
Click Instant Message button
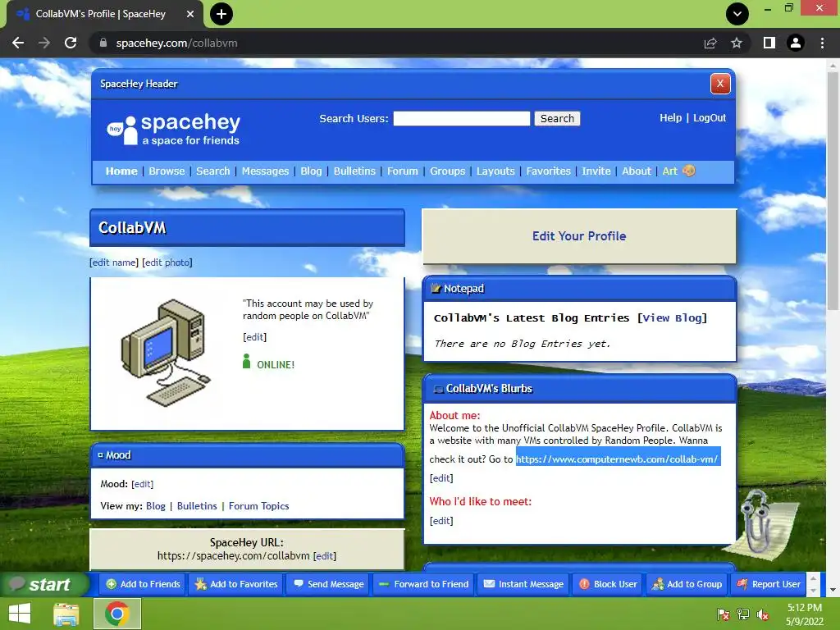[523, 584]
